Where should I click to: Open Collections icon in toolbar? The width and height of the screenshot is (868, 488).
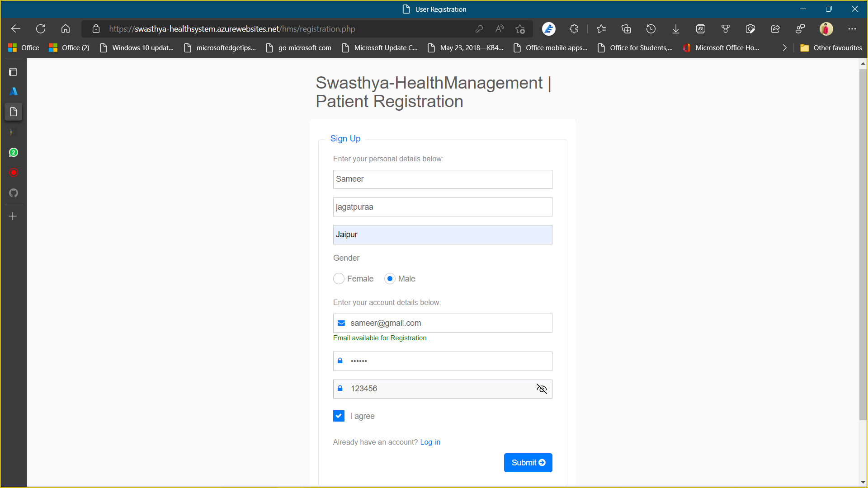(x=626, y=29)
